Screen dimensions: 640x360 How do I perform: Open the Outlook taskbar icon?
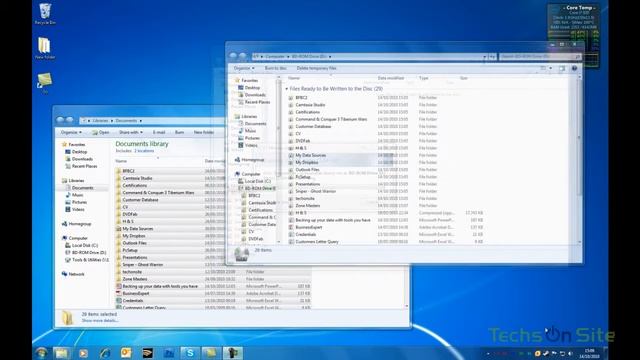(x=126, y=353)
